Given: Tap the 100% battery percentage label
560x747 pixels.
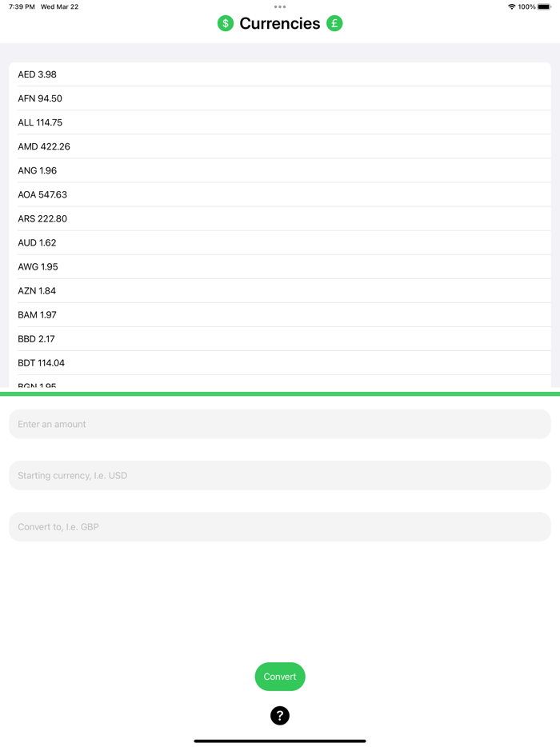Looking at the screenshot, I should pos(527,6).
